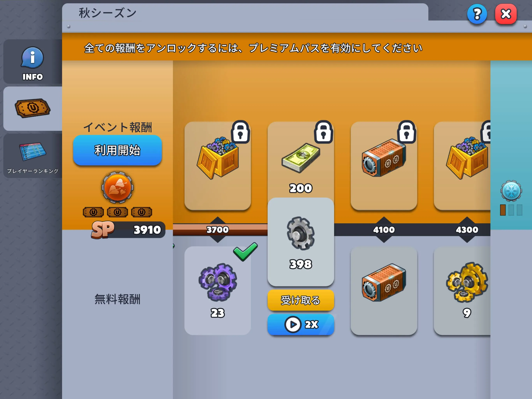Select the free orange container at 4100
The width and height of the screenshot is (532, 399).
click(384, 290)
